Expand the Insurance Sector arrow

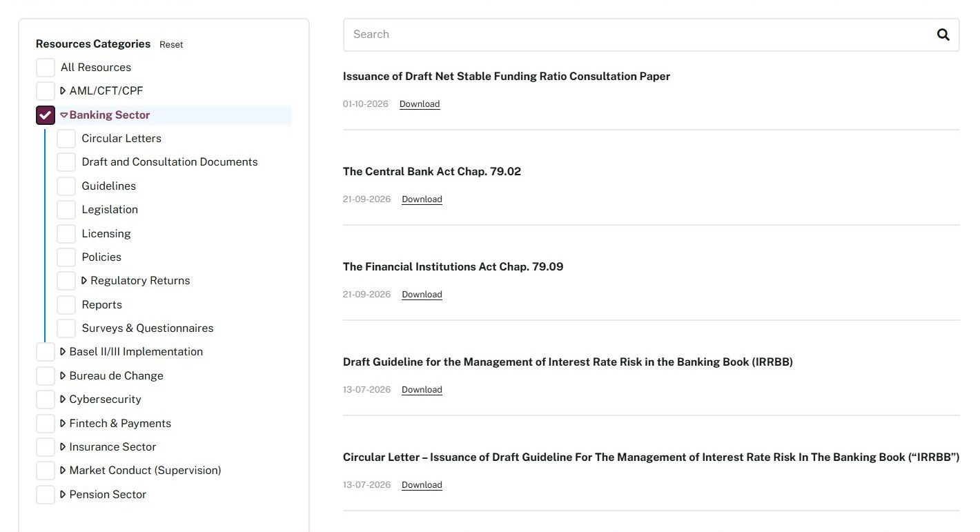coord(63,447)
